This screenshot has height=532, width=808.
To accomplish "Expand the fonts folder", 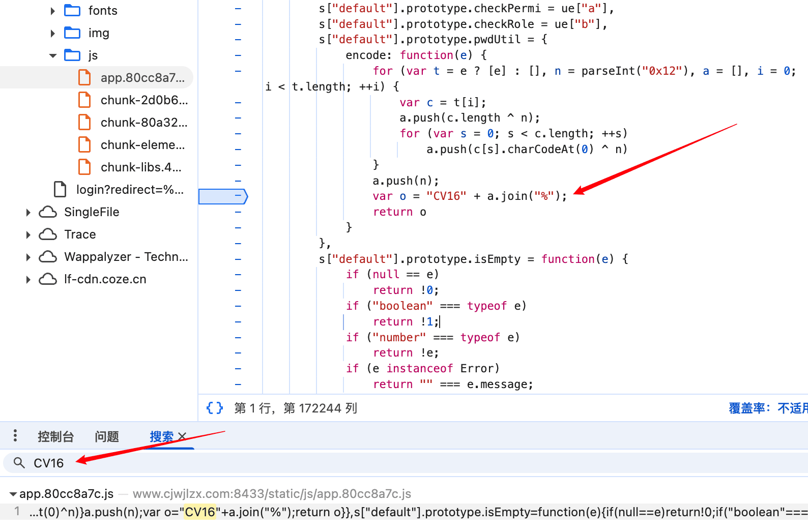I will pyautogui.click(x=52, y=11).
